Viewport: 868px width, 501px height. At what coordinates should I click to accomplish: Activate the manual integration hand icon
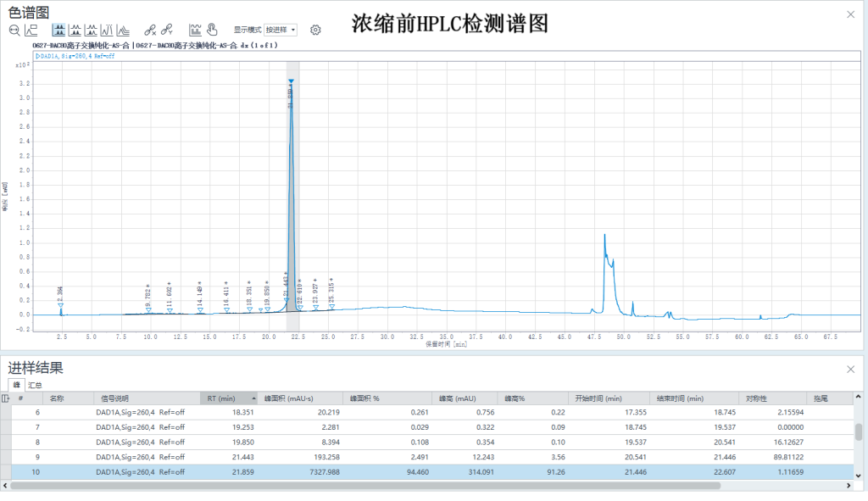211,30
